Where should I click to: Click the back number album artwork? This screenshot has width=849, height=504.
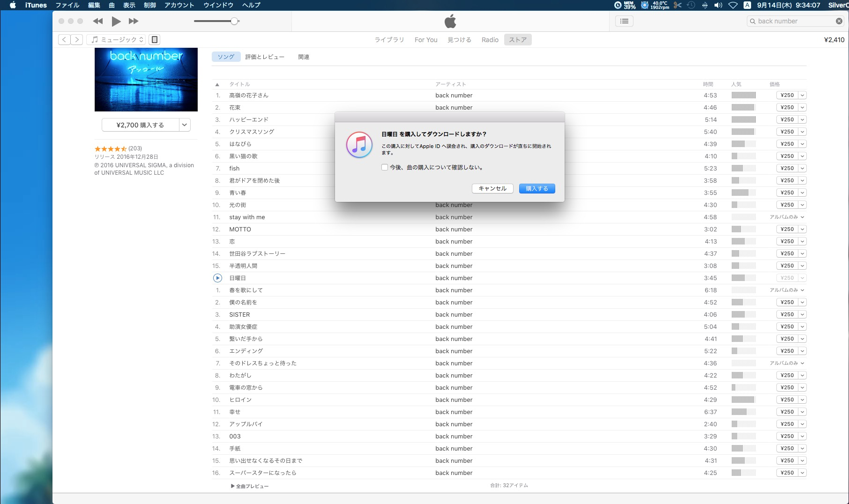click(x=146, y=80)
